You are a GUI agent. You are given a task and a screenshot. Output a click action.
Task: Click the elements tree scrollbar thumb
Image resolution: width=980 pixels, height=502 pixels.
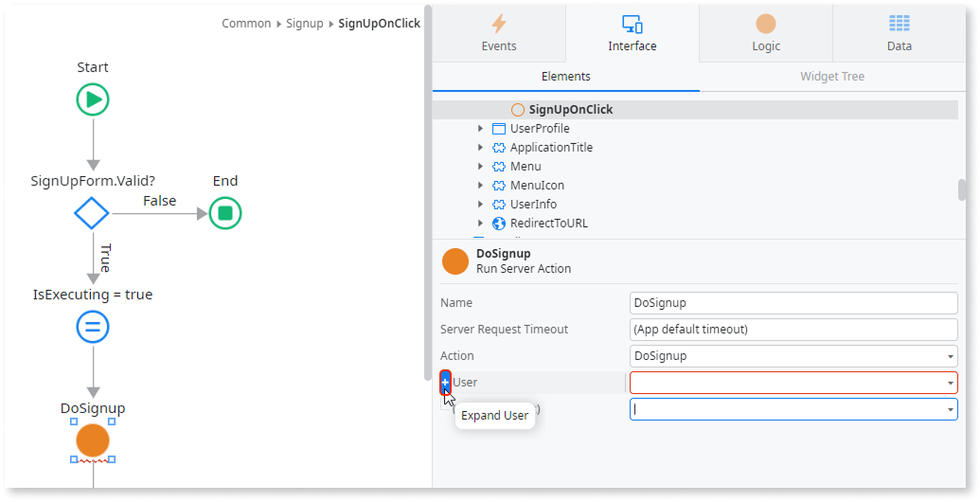tap(961, 190)
